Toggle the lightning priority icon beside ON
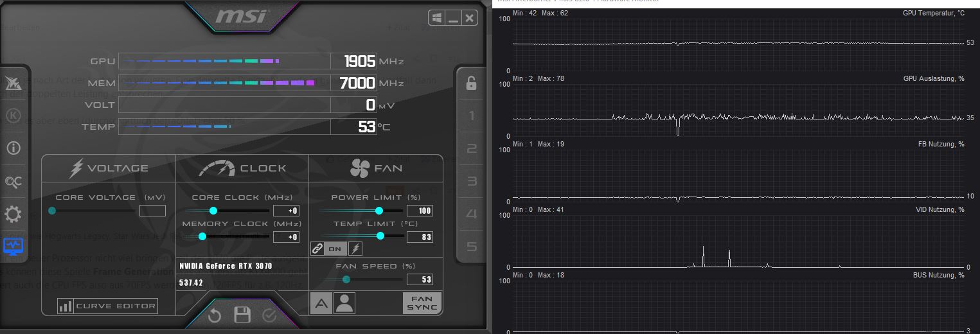The width and height of the screenshot is (980, 334). [x=355, y=249]
